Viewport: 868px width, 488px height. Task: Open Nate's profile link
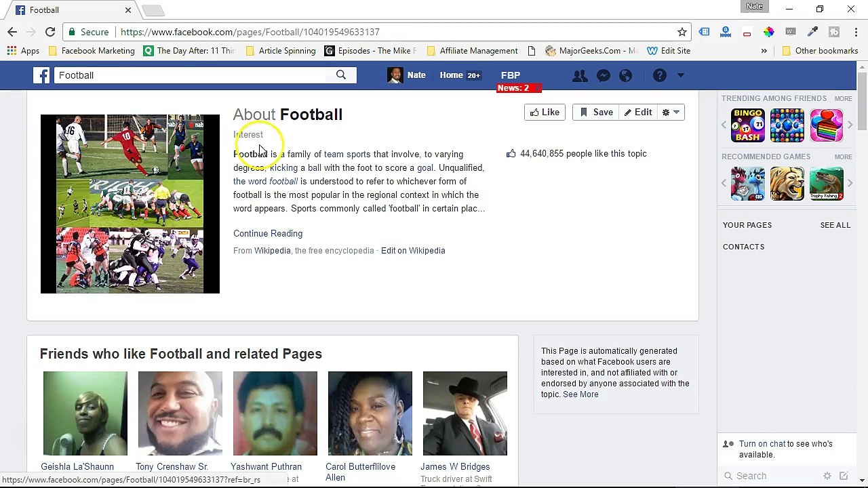(407, 75)
